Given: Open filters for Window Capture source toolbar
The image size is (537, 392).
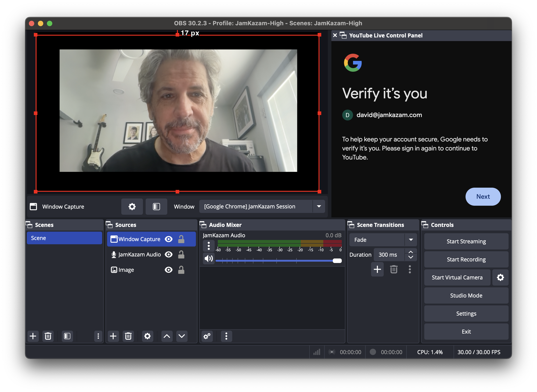Looking at the screenshot, I should [156, 206].
